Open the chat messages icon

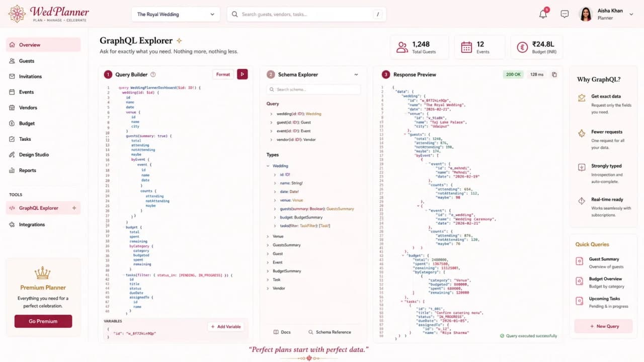pyautogui.click(x=565, y=14)
